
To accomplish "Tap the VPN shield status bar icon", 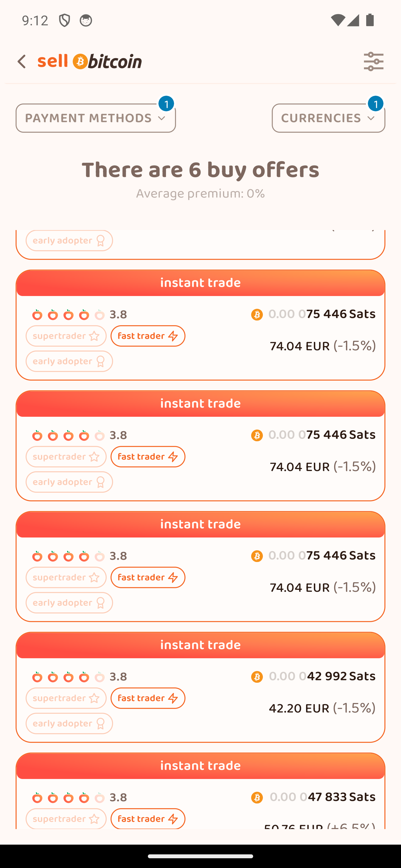I will tap(64, 21).
